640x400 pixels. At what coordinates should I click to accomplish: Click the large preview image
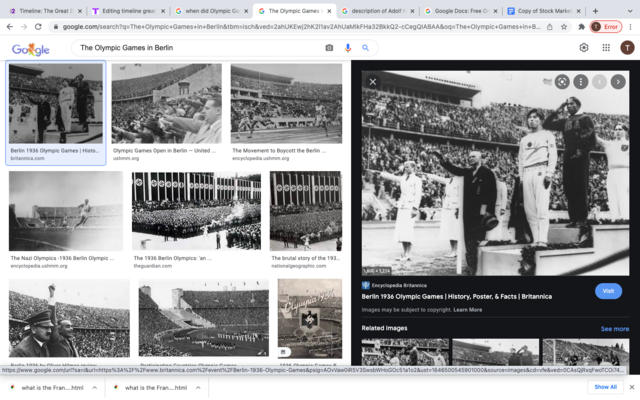[495, 173]
